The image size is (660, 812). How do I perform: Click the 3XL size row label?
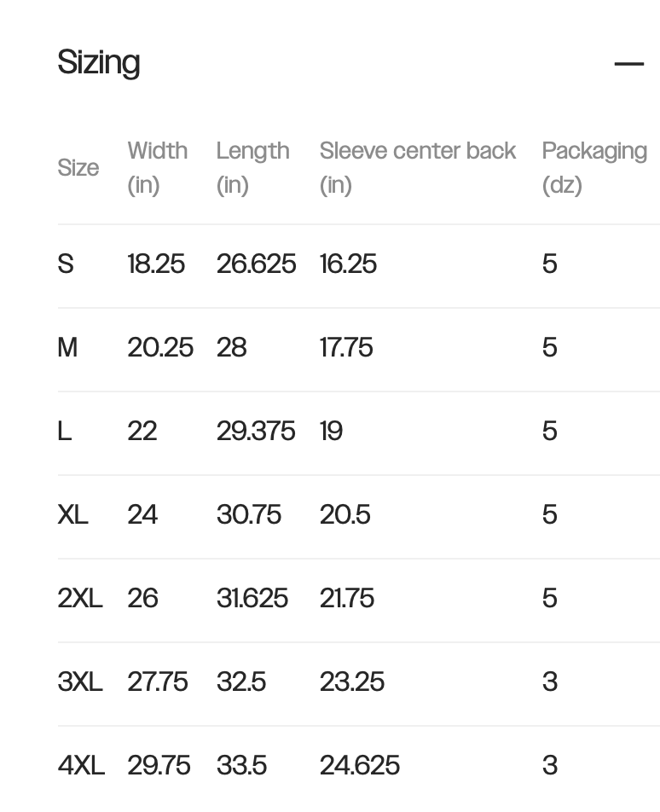point(80,682)
